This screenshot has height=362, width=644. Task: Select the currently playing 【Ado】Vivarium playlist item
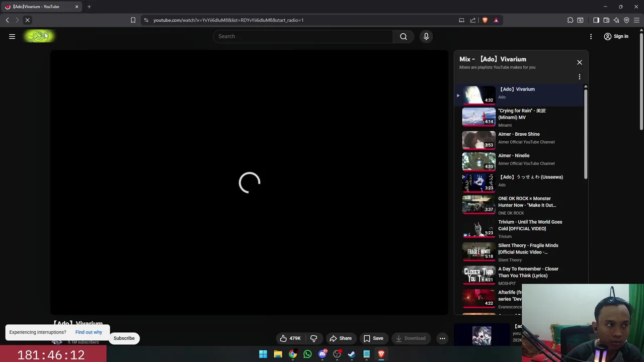(519, 95)
